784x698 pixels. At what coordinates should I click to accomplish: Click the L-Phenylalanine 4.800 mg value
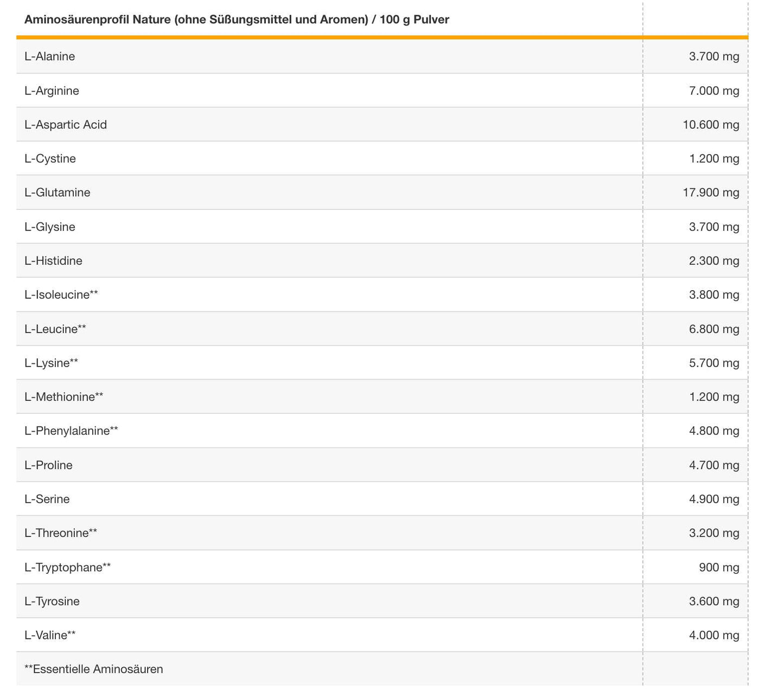(x=713, y=431)
